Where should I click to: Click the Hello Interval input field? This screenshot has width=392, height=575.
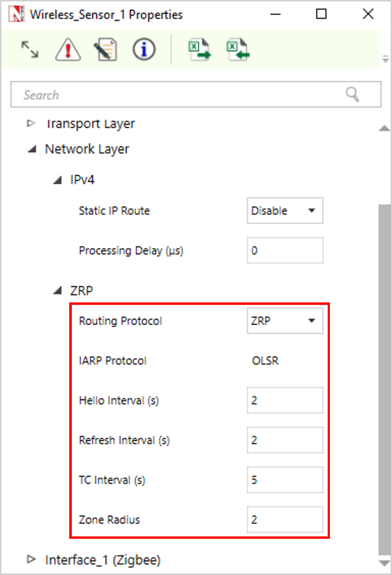[x=285, y=401]
